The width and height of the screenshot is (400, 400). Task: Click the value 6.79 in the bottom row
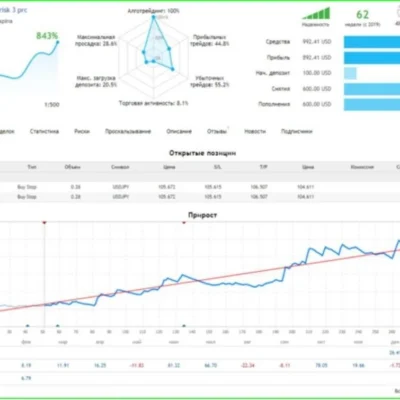[26, 378]
